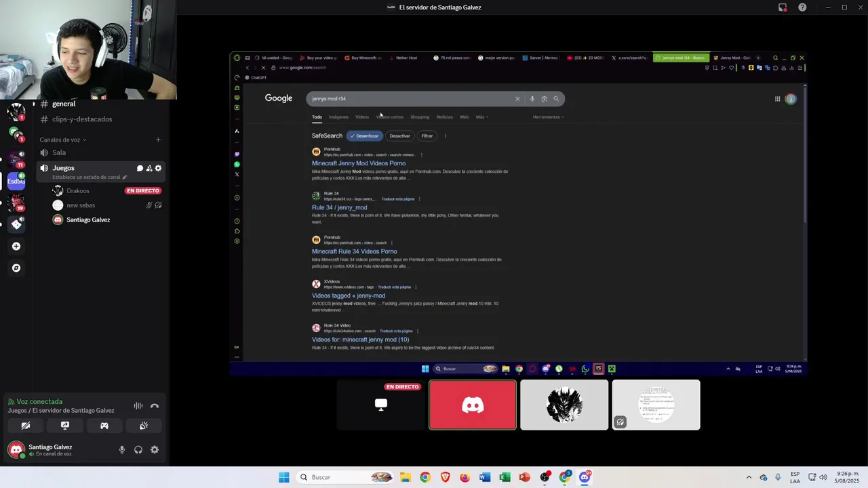Open clock and date 9:26 p.m.
868x488 pixels.
click(847, 477)
